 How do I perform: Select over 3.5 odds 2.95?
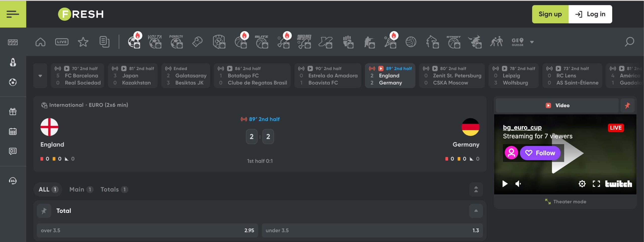coord(147,230)
